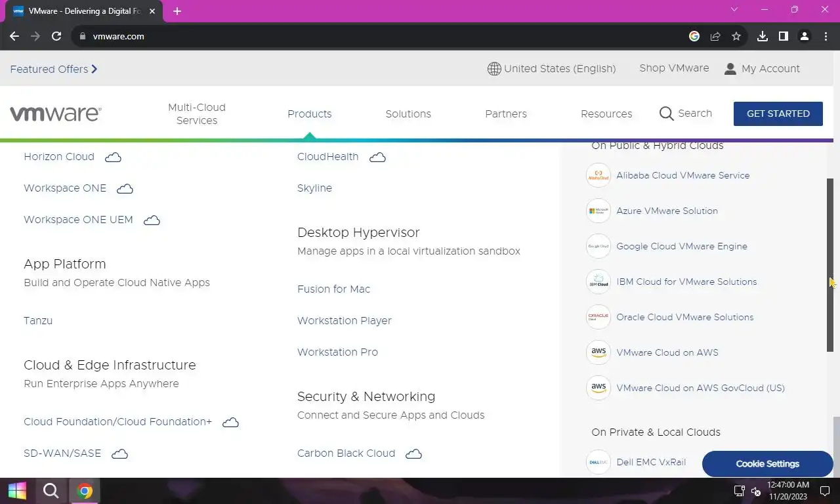This screenshot has width=840, height=504.
Task: Open Oracle Cloud VMware Solutions link
Action: coord(684,317)
